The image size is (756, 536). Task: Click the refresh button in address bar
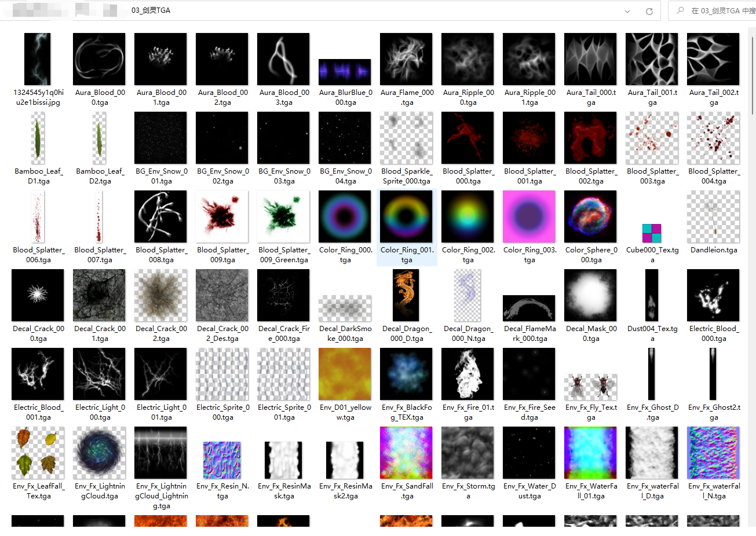coord(649,11)
